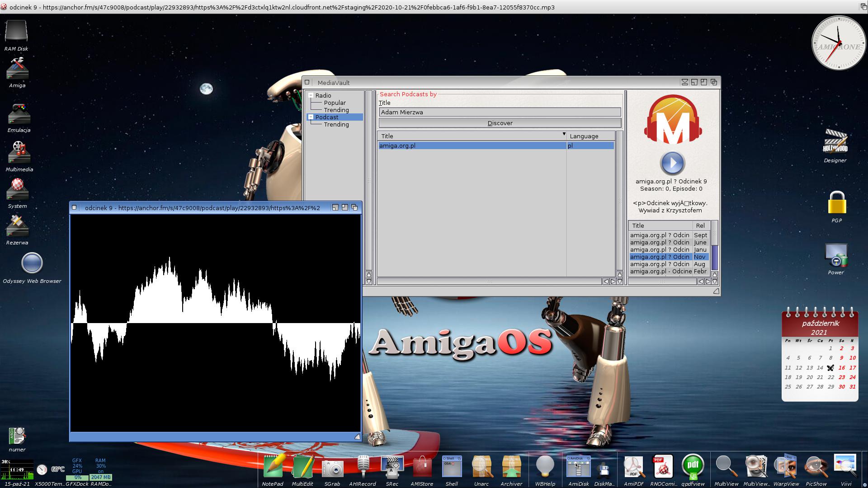Open the RAM Disk desktop icon
This screenshot has height=488, width=868.
click(16, 32)
